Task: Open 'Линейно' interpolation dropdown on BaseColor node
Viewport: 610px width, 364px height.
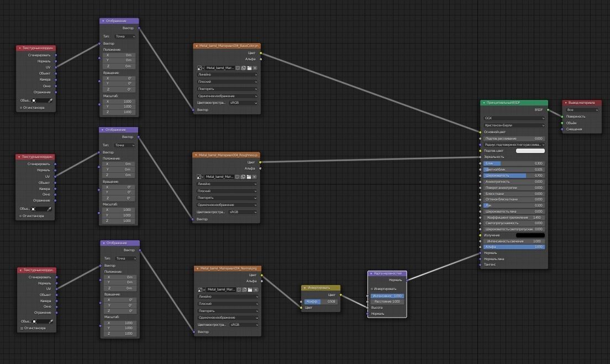Action: [x=227, y=75]
